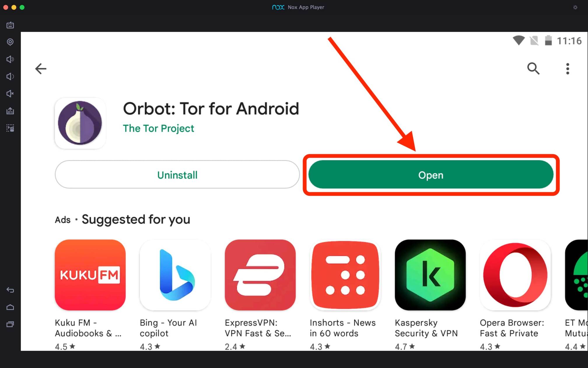Screen dimensions: 588x368
Task: Click the keyboard sidebar icon
Action: click(x=10, y=25)
